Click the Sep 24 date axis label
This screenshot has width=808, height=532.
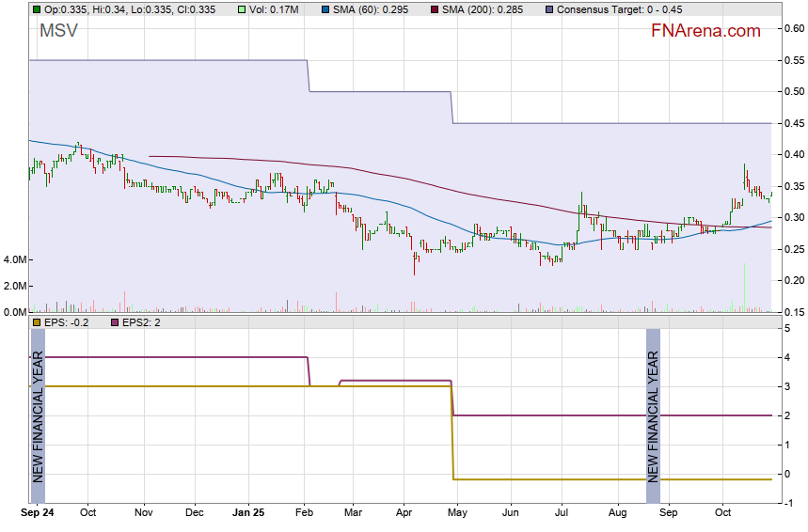[x=38, y=513]
